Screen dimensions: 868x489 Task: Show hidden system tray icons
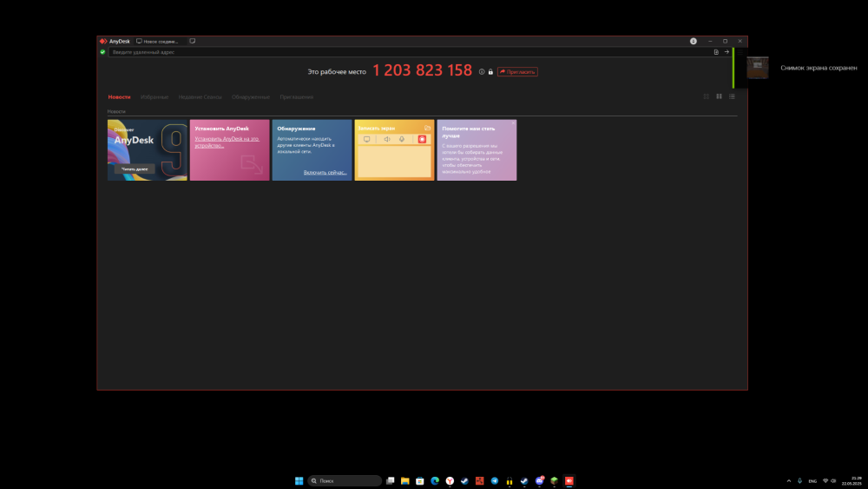[789, 480]
